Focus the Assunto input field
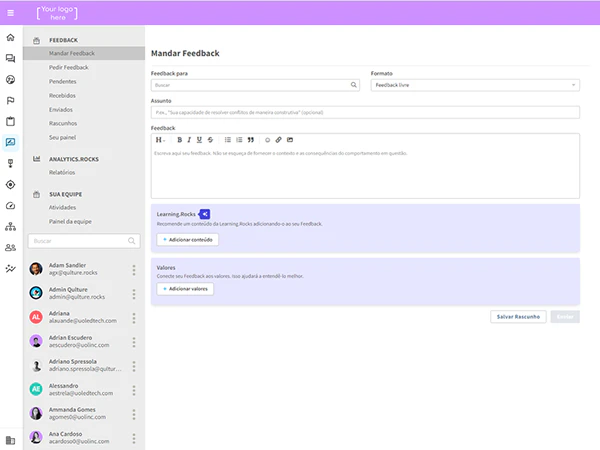 (365, 112)
